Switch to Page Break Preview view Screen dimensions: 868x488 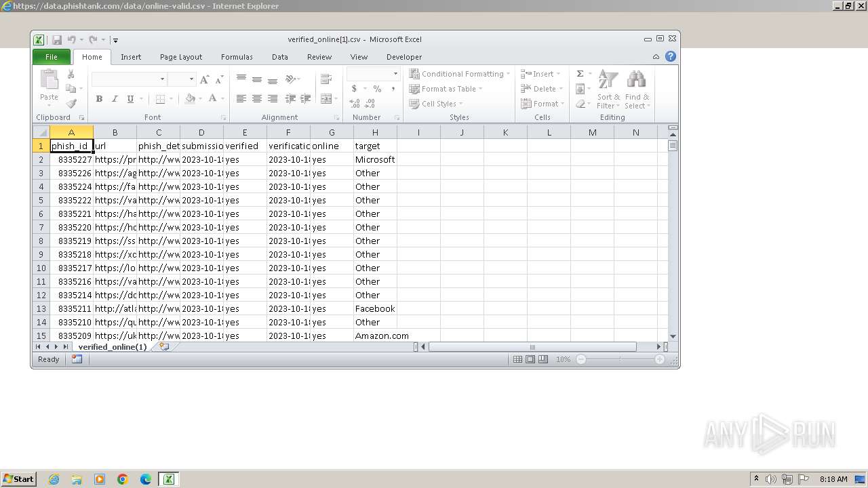[542, 359]
